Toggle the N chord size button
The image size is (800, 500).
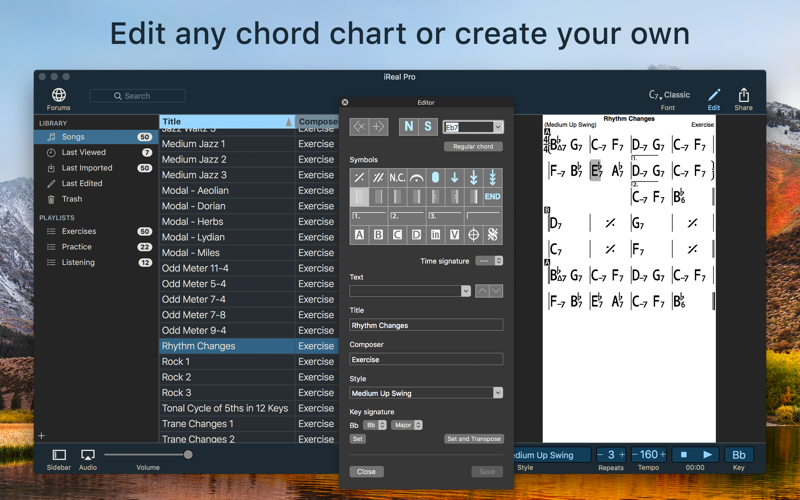408,127
